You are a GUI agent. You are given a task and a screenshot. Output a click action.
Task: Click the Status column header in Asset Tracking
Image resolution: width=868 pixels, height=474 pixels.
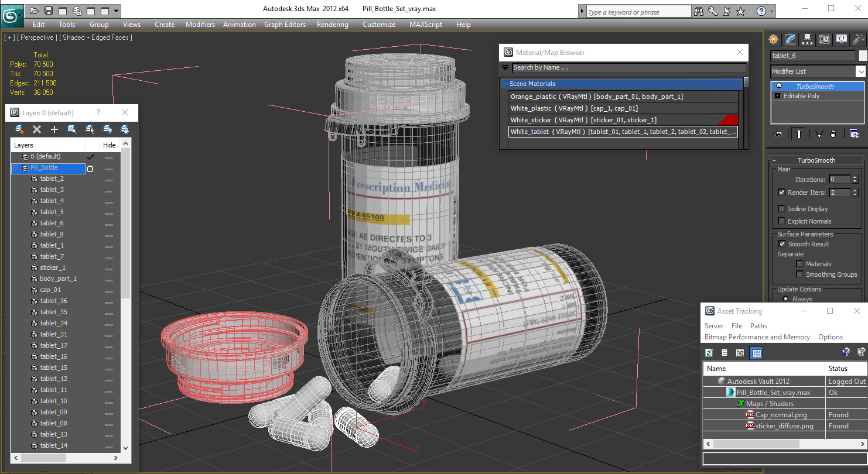[x=845, y=369]
